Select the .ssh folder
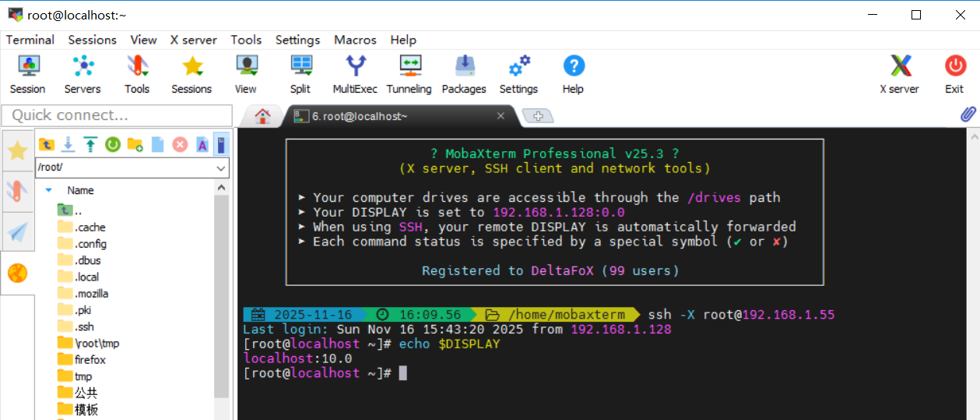980x420 pixels. (76, 326)
